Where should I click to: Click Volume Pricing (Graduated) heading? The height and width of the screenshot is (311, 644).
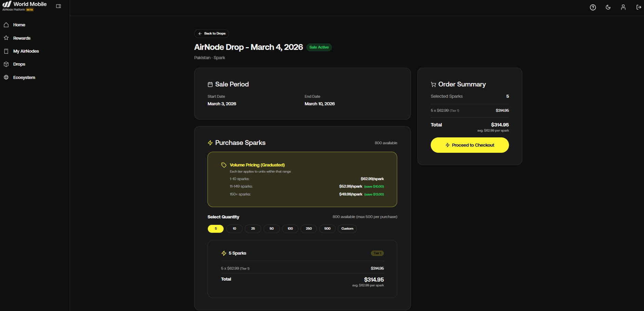click(257, 165)
